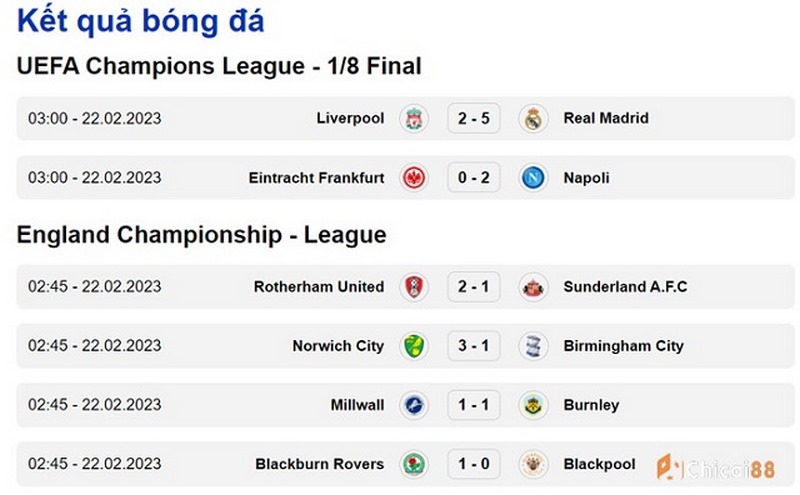Click the Liverpool club crest icon
800x495 pixels.
414,118
